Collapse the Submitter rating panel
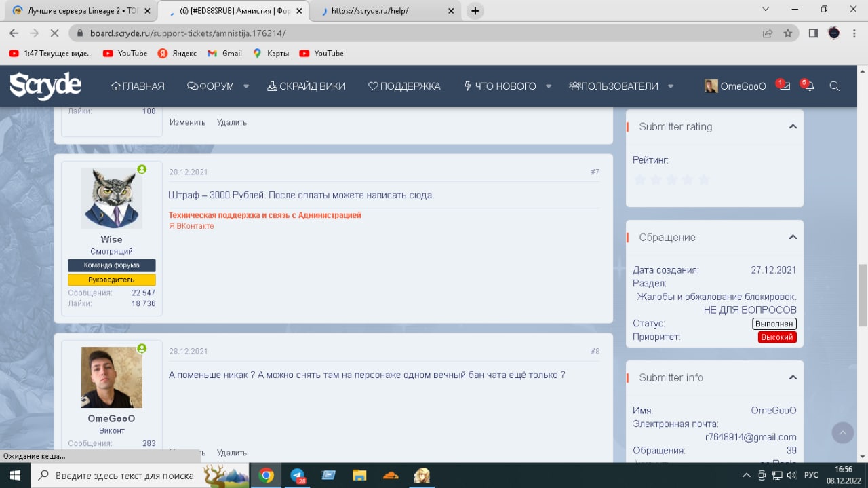 coord(792,127)
